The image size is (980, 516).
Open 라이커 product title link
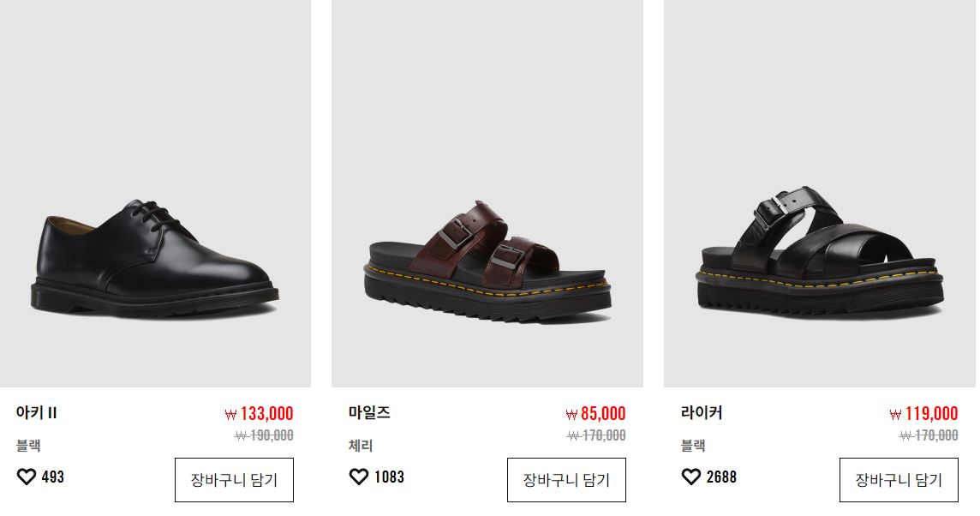pyautogui.click(x=702, y=413)
